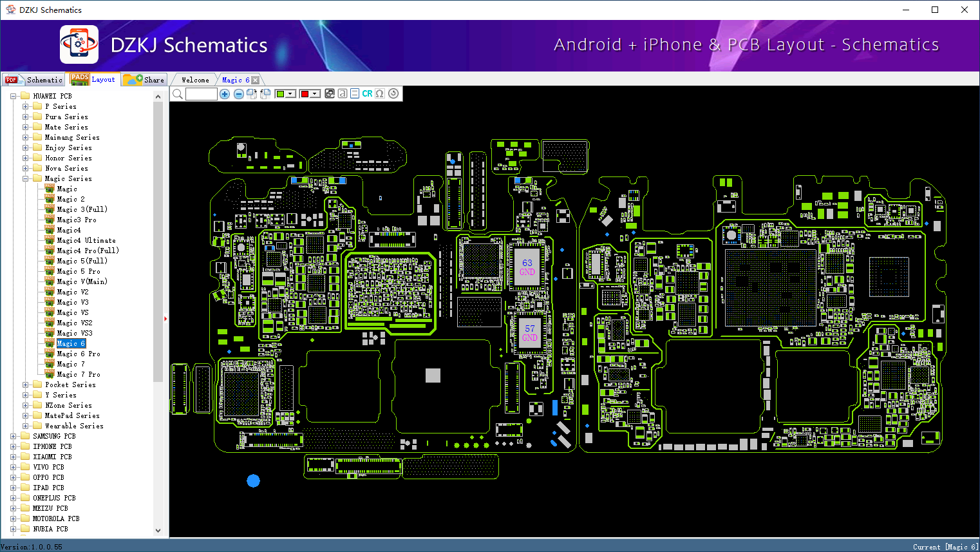Expand the IPHONE PCB node

[x=14, y=446]
